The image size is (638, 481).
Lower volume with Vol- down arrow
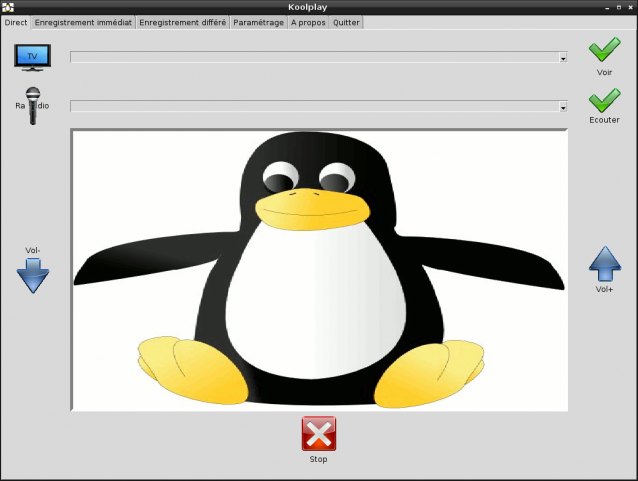click(x=33, y=275)
